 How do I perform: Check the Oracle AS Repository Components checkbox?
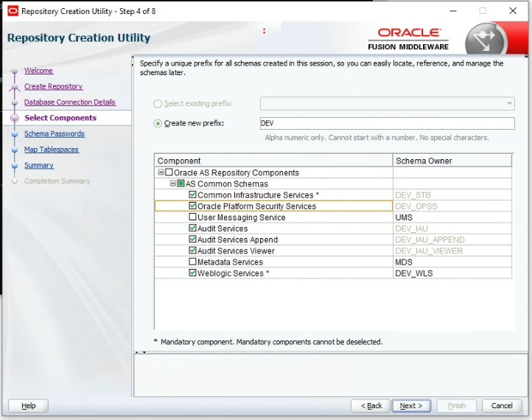point(169,172)
